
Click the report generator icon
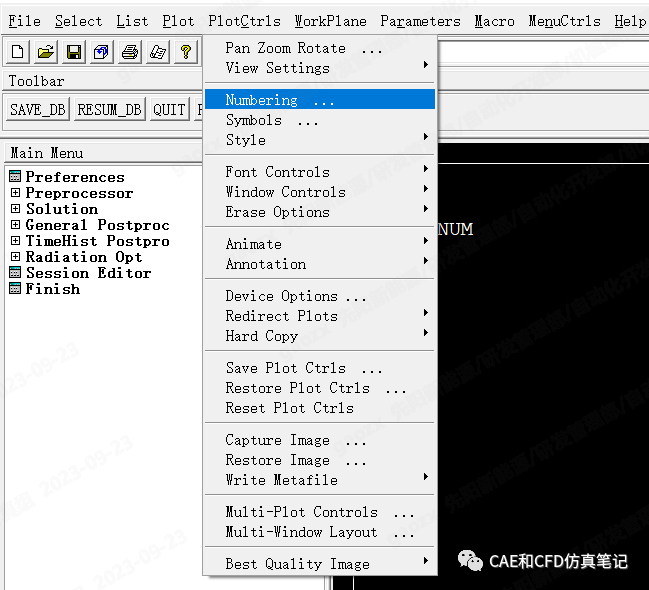point(158,52)
